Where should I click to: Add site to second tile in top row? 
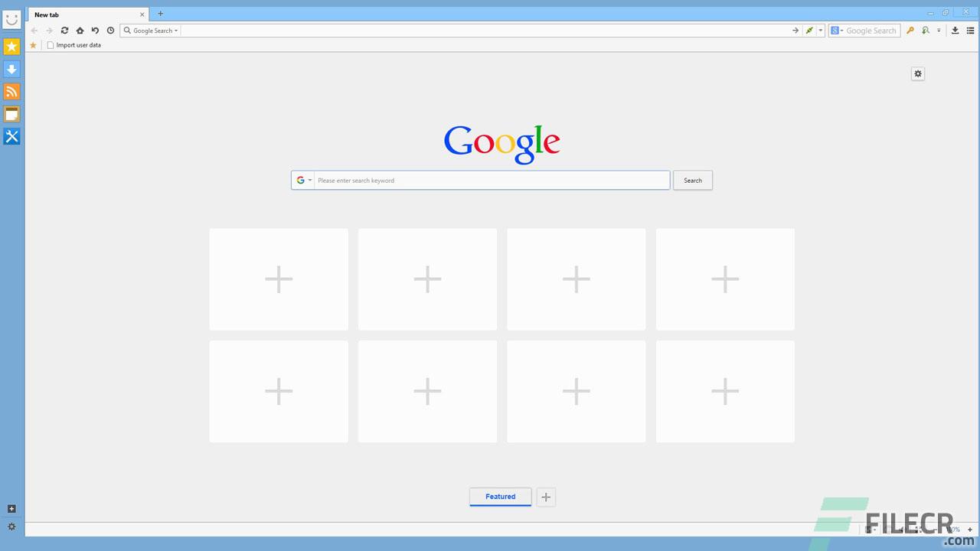click(x=427, y=279)
